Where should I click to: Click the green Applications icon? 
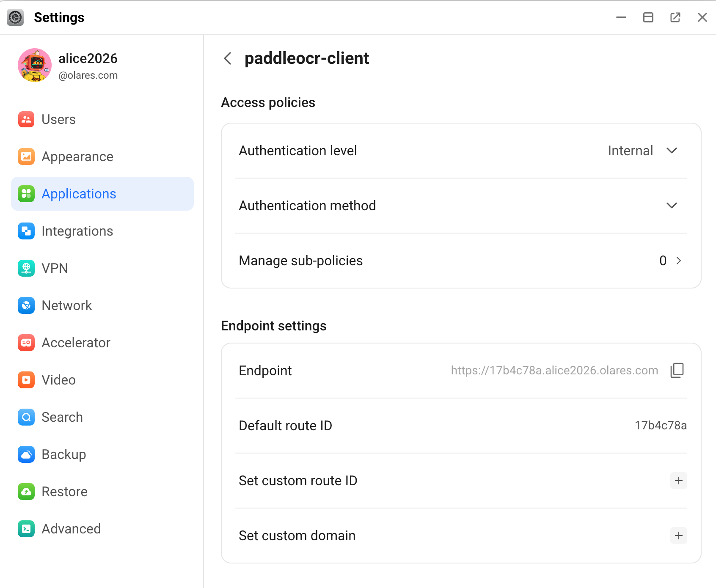pyautogui.click(x=26, y=194)
